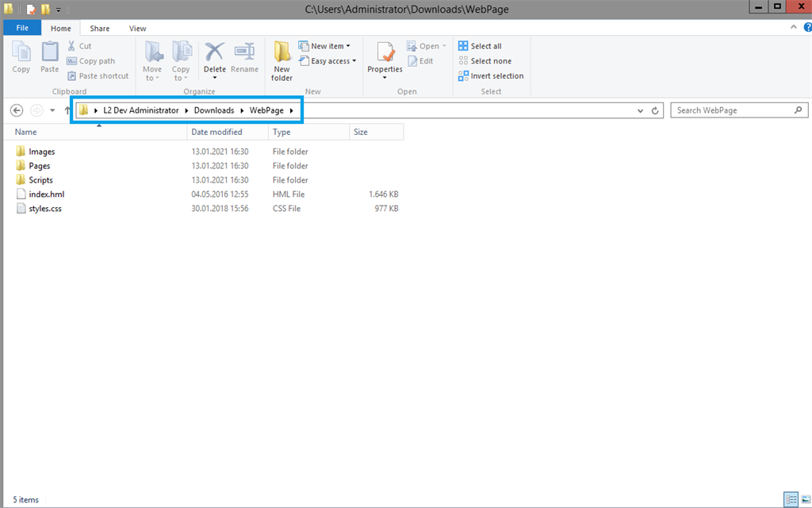Click the Back navigation arrow
Screen dimensions: 812x508
(x=17, y=110)
